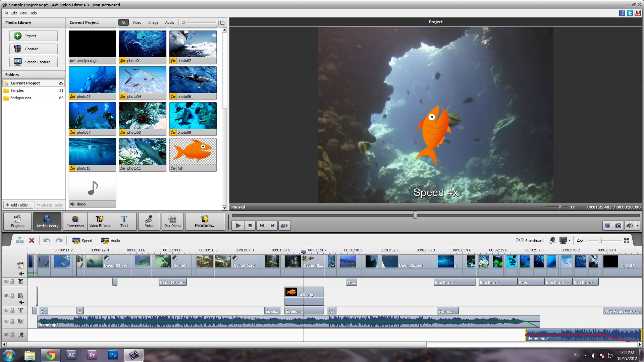Viewport: 644px width, 362px height.
Task: Expand the Backgrounds folder in library
Action: pyautogui.click(x=20, y=97)
